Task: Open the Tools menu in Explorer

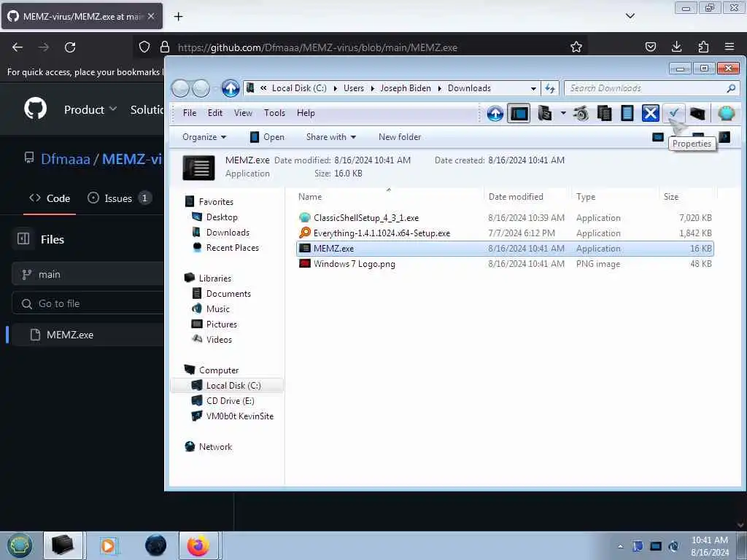Action: pos(274,113)
